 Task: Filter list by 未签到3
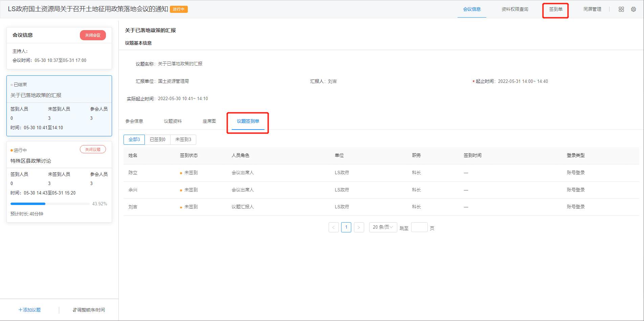[x=183, y=140]
